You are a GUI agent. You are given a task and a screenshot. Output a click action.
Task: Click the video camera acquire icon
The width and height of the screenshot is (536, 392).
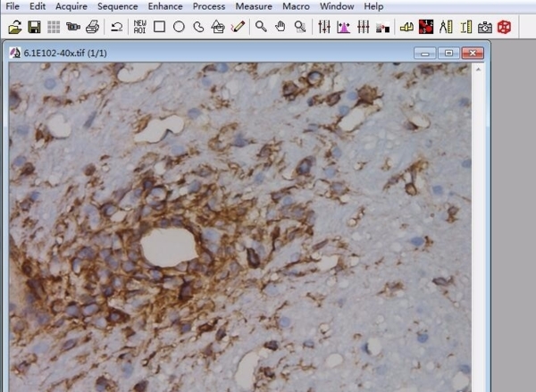pyautogui.click(x=73, y=27)
